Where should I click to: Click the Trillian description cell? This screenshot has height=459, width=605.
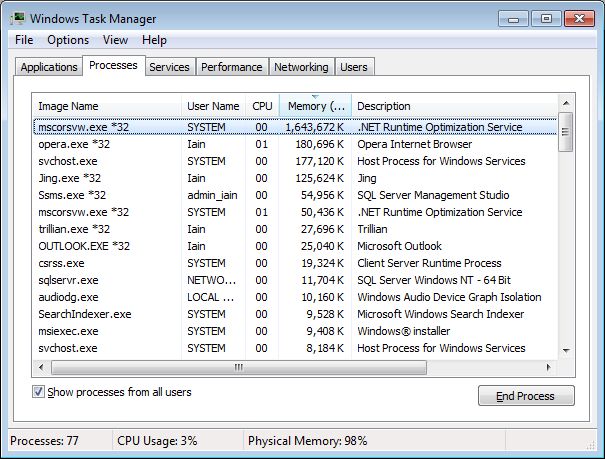pos(372,229)
